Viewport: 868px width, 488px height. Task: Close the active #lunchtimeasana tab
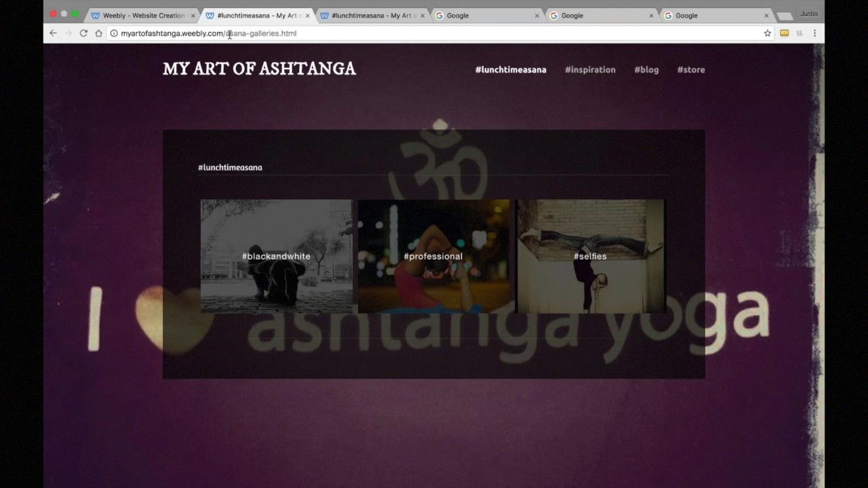[307, 16]
